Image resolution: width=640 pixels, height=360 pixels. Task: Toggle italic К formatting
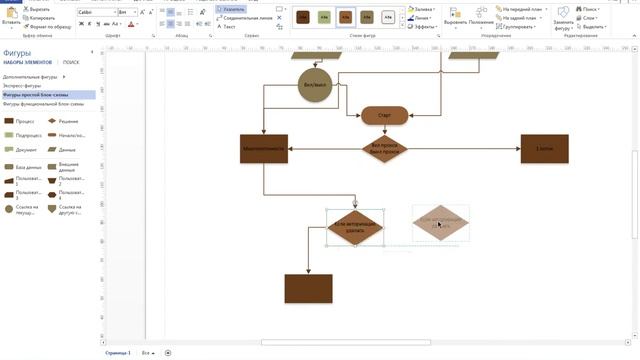(x=90, y=24)
